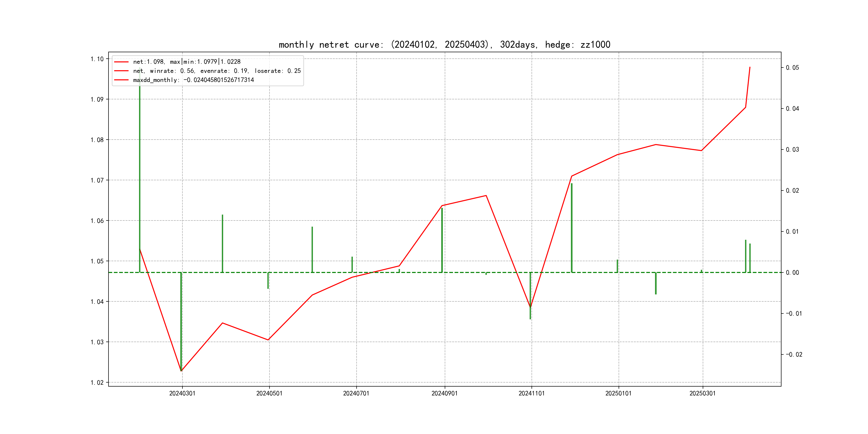Click the 20240901 x-axis date label
This screenshot has height=434, width=868.
point(444,393)
